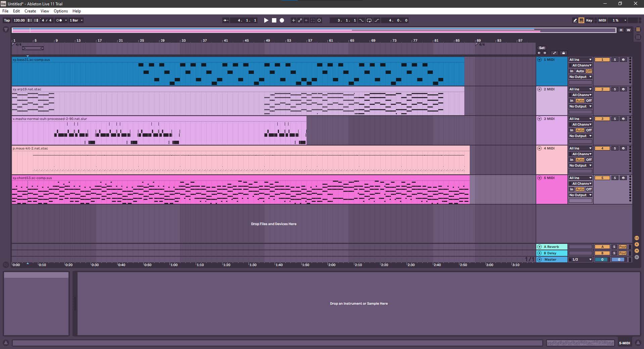This screenshot has height=349, width=644.
Task: Open the Create menu
Action: click(x=30, y=11)
